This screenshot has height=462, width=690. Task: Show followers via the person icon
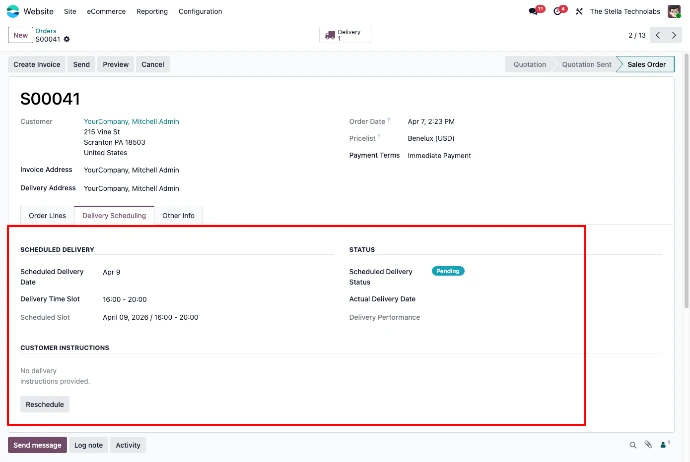point(664,445)
